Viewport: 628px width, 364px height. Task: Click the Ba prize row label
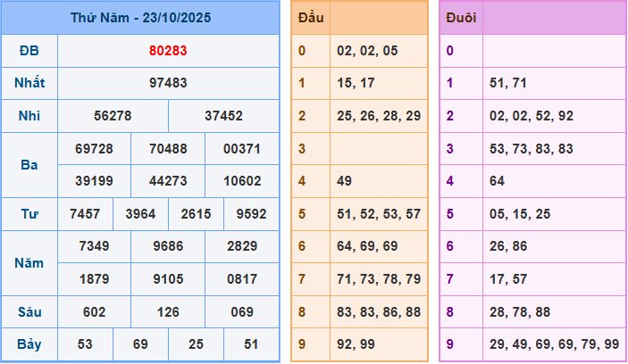tap(29, 165)
